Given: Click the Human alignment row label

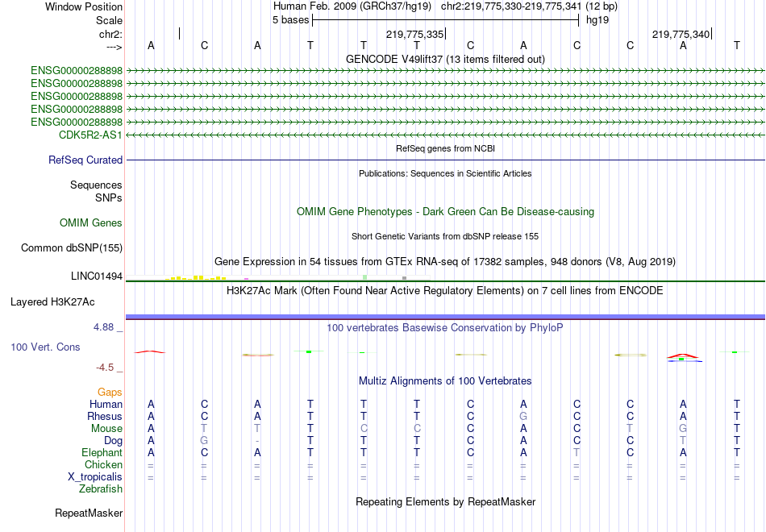Looking at the screenshot, I should (x=106, y=404).
